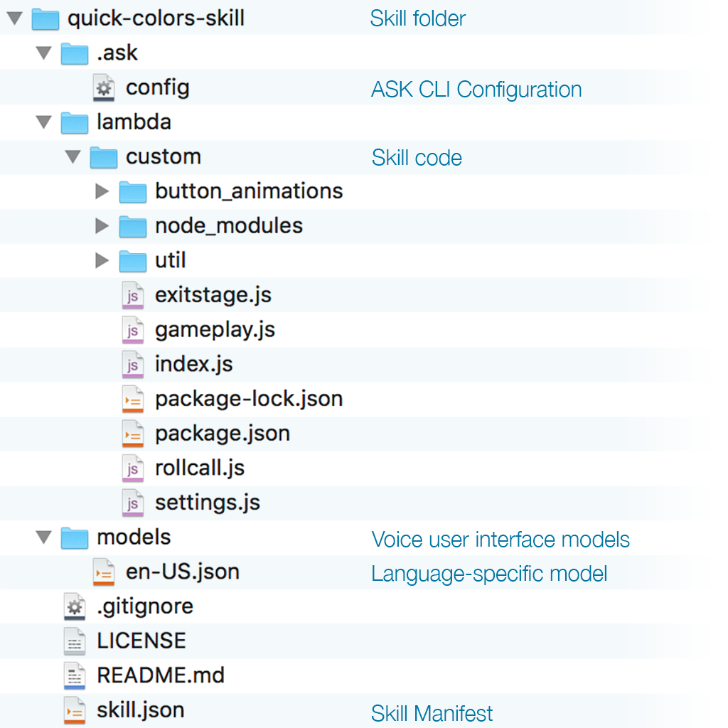Expand the util folder triangle
The width and height of the screenshot is (728, 728).
pos(102,260)
